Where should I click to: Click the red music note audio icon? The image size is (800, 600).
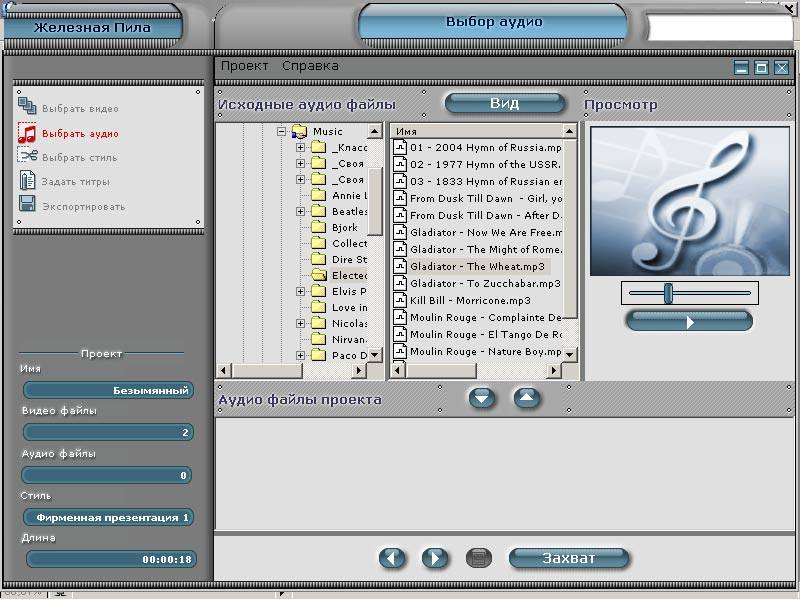click(x=27, y=132)
